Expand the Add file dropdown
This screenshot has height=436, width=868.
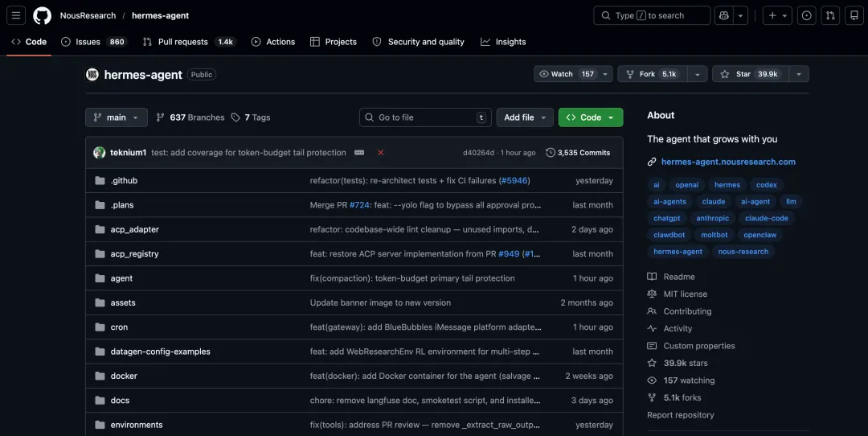[x=524, y=117]
